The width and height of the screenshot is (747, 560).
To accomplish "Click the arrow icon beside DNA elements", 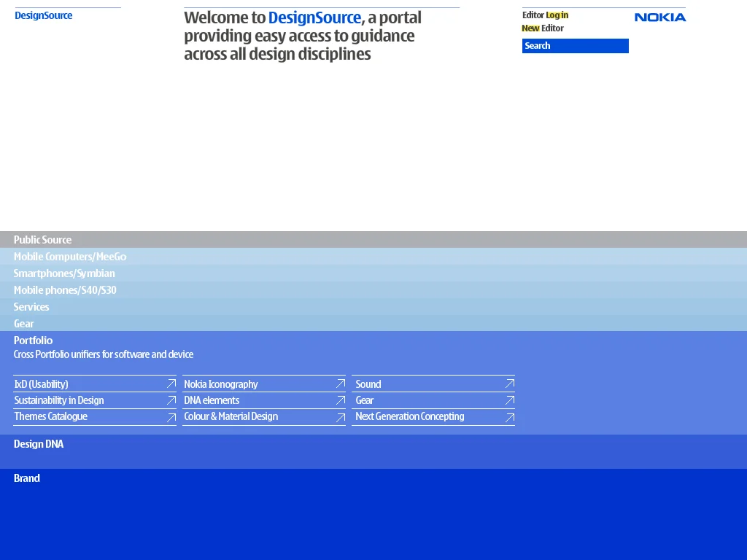I will 340,400.
